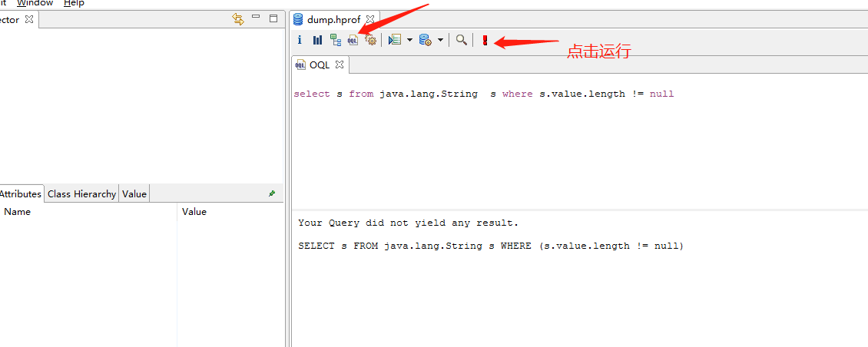Run the OQL query with red exclamation

[x=485, y=40]
